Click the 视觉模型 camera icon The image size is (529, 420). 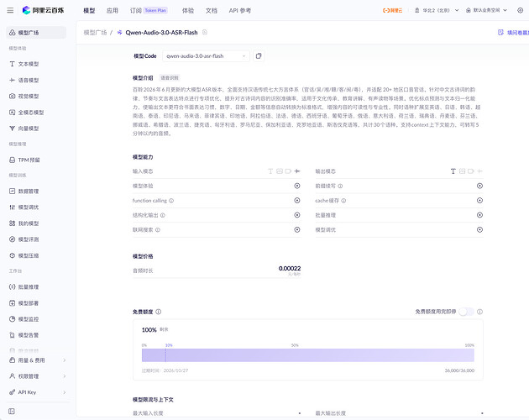pos(12,97)
